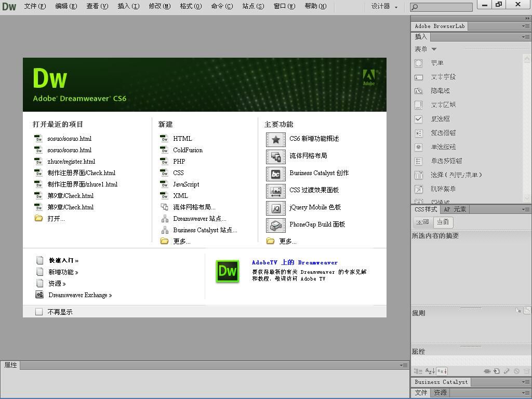Screen dimensions: 532x399
Task: Switch CSS panel to 全部 mode
Action: (x=423, y=222)
